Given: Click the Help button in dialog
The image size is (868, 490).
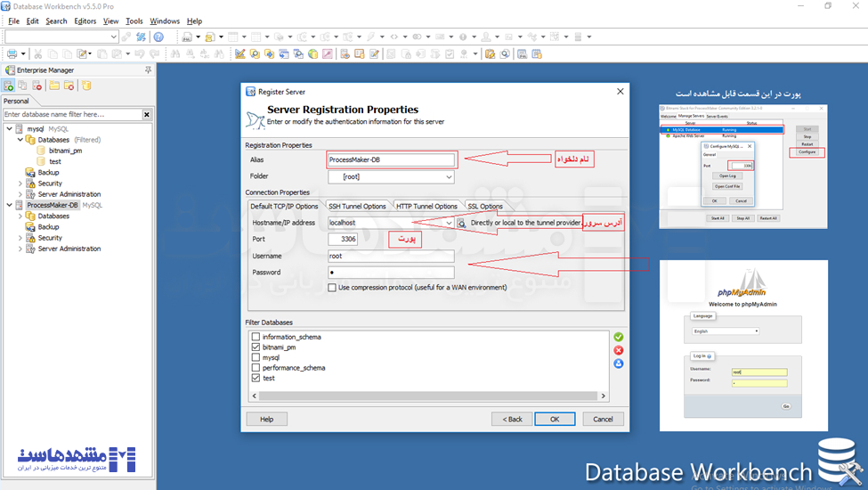Looking at the screenshot, I should [267, 419].
